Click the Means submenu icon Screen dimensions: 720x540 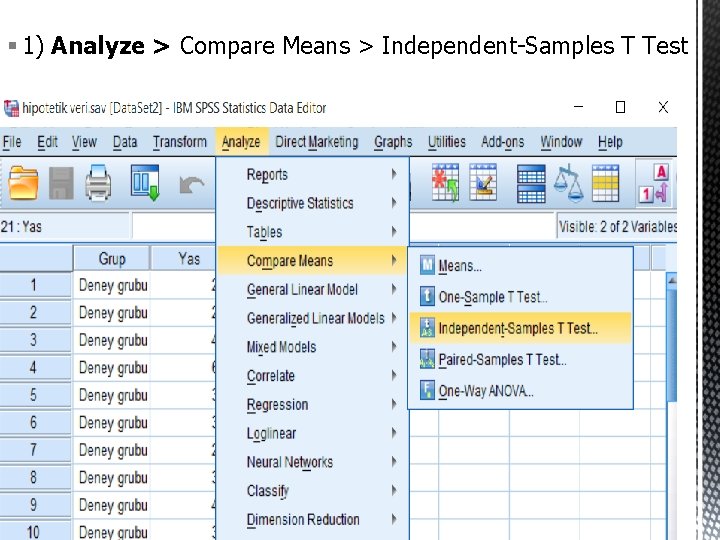(427, 265)
